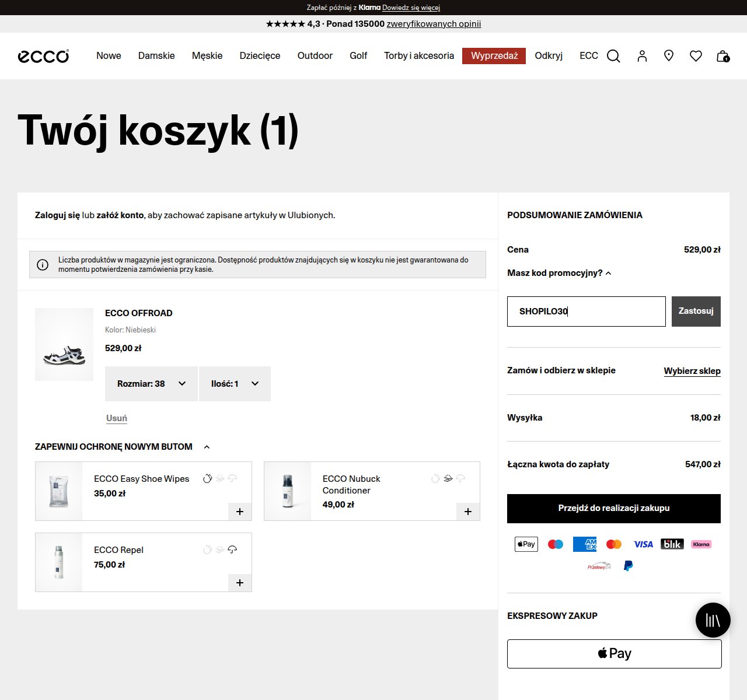Open the ECCO Easy Shoe Wipes thumbnail

pyautogui.click(x=59, y=491)
